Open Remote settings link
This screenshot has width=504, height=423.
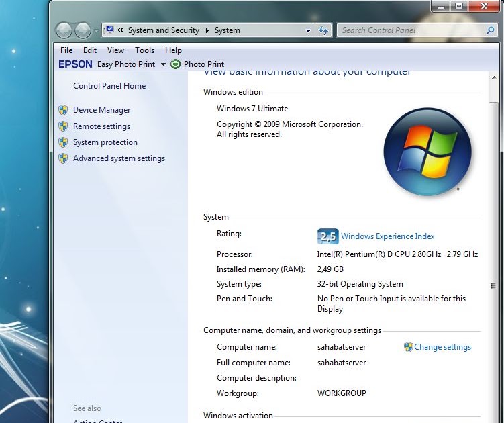101,126
